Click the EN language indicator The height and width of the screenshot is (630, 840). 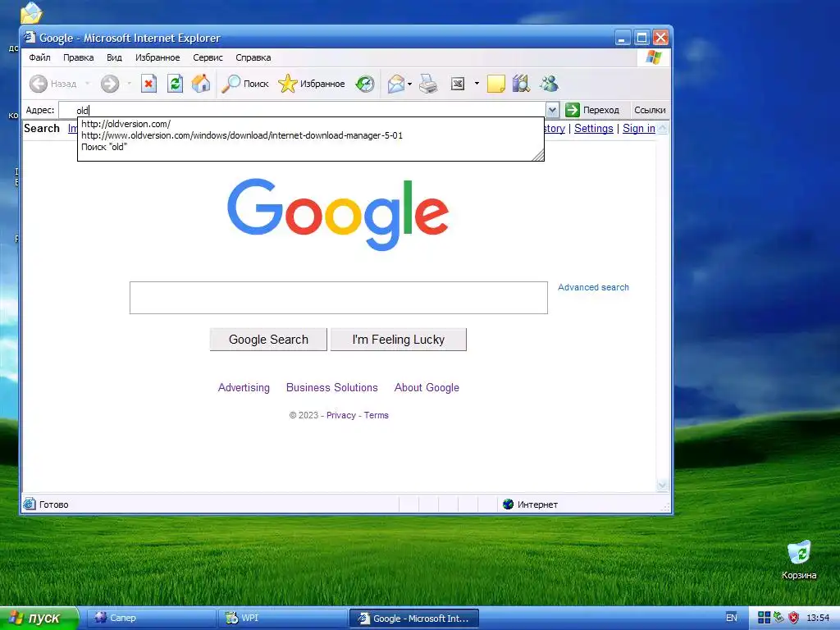pos(731,618)
